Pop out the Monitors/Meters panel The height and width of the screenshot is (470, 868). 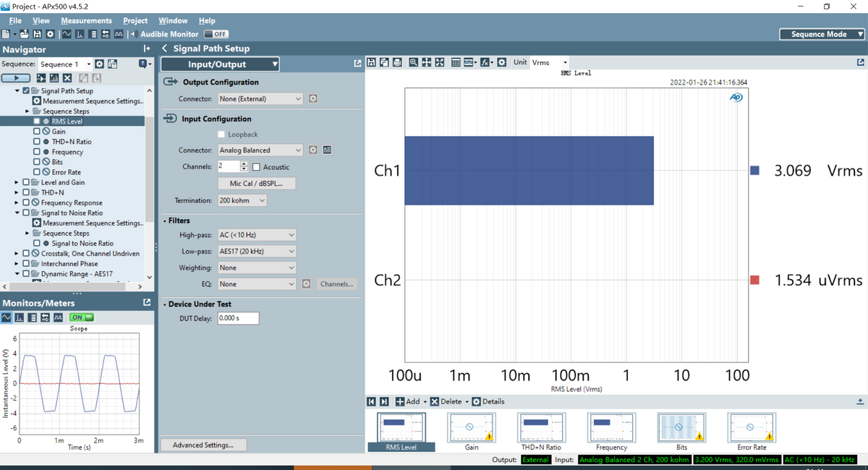(147, 302)
